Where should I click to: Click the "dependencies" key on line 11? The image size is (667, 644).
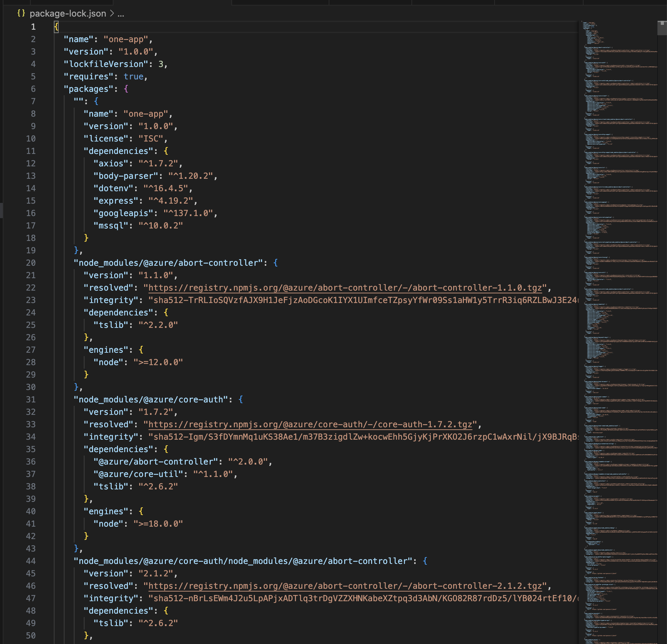tap(121, 151)
